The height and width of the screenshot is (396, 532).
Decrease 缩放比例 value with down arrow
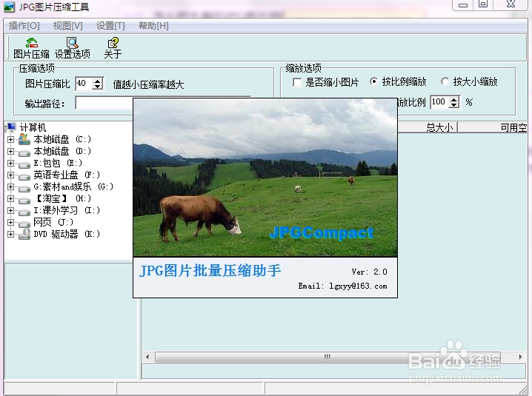(454, 105)
